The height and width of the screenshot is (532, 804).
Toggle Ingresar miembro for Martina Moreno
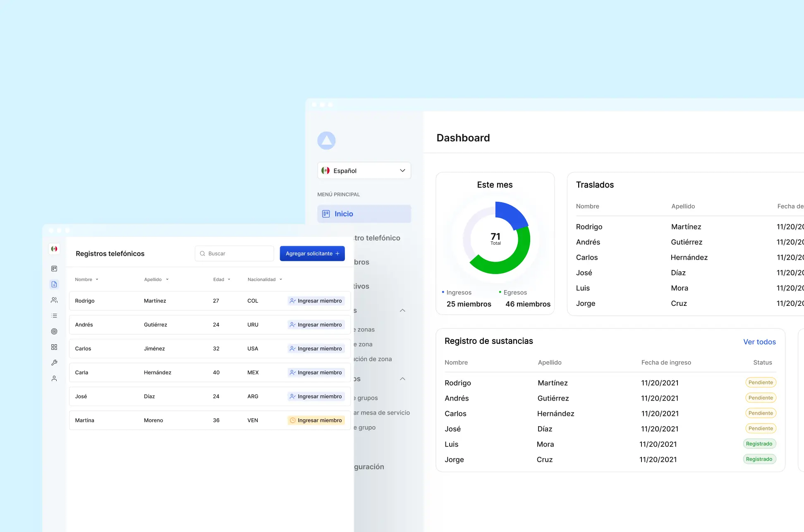click(x=316, y=420)
